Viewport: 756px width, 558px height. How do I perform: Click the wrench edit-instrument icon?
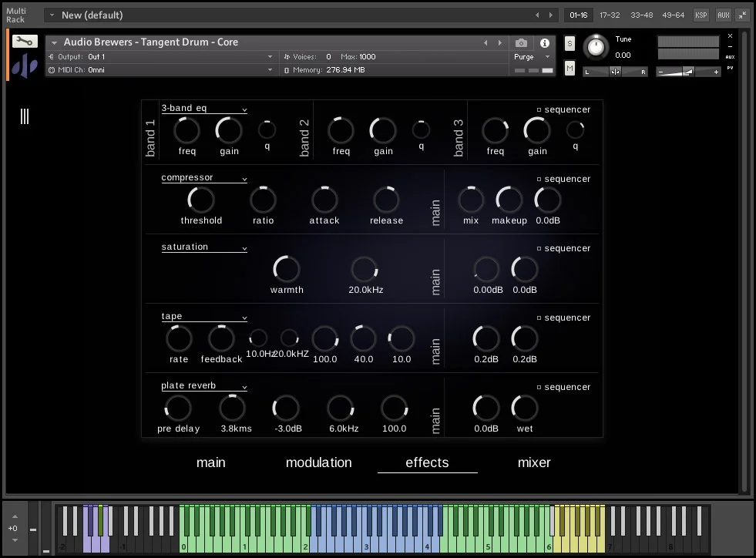(x=25, y=42)
